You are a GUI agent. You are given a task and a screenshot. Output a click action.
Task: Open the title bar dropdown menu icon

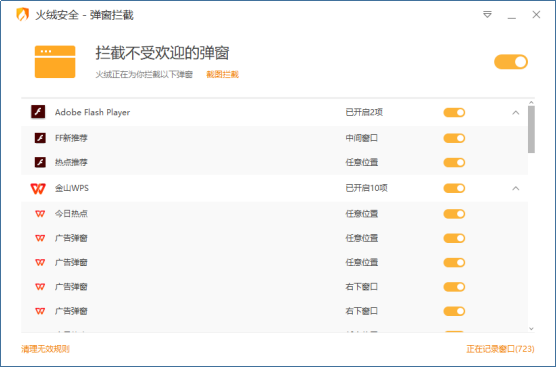487,15
